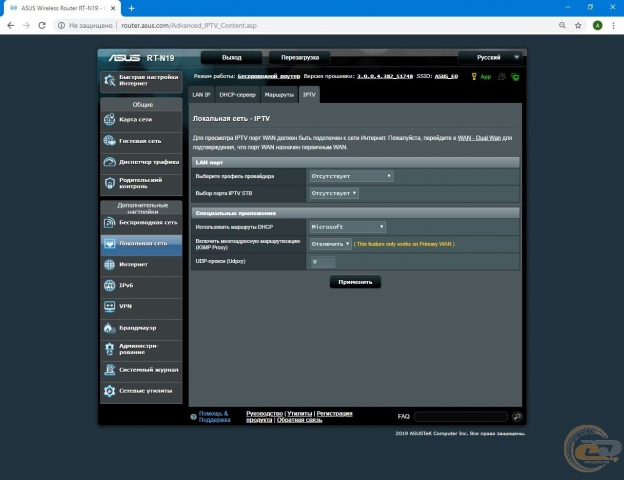Focus the FAQ search input field

tap(461, 416)
